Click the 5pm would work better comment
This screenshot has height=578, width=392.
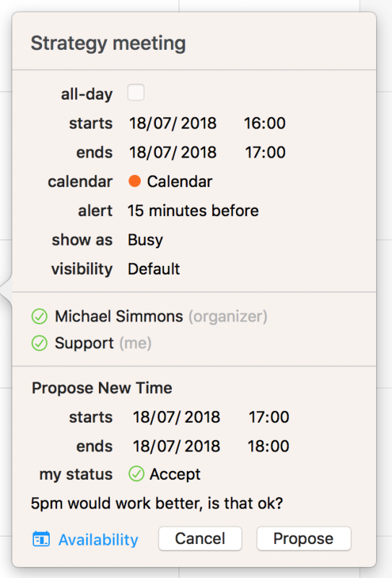(x=157, y=503)
